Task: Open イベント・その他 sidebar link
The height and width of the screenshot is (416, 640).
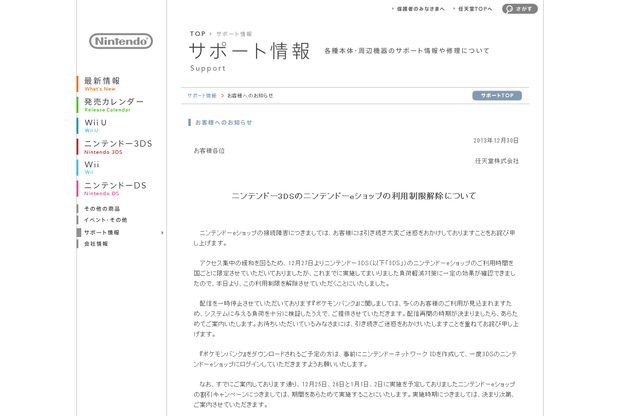Action: [x=105, y=220]
